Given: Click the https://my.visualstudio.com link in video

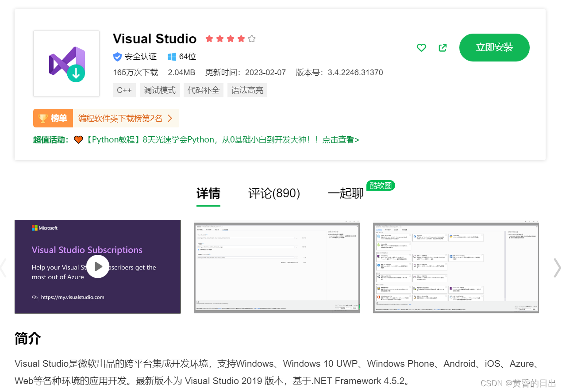Looking at the screenshot, I should click(x=72, y=297).
